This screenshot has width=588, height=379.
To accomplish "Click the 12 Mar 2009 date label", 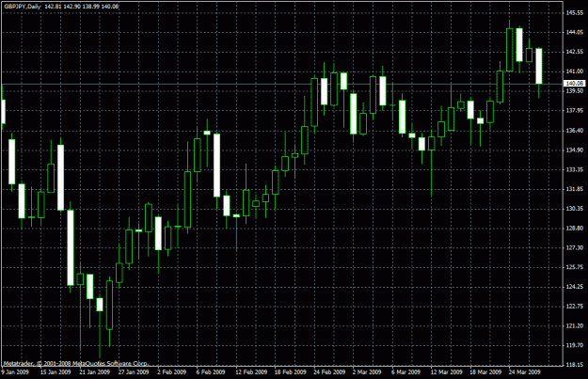I will point(446,372).
